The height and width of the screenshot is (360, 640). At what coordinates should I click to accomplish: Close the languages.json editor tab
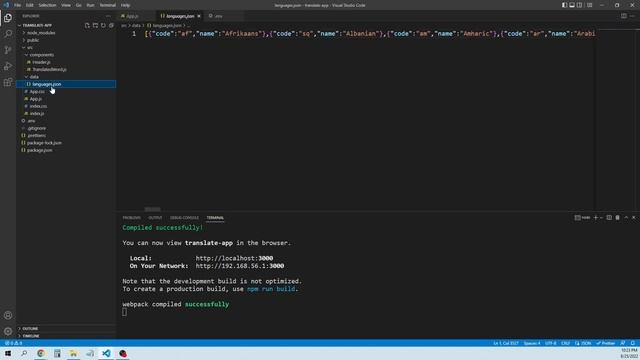(x=199, y=16)
